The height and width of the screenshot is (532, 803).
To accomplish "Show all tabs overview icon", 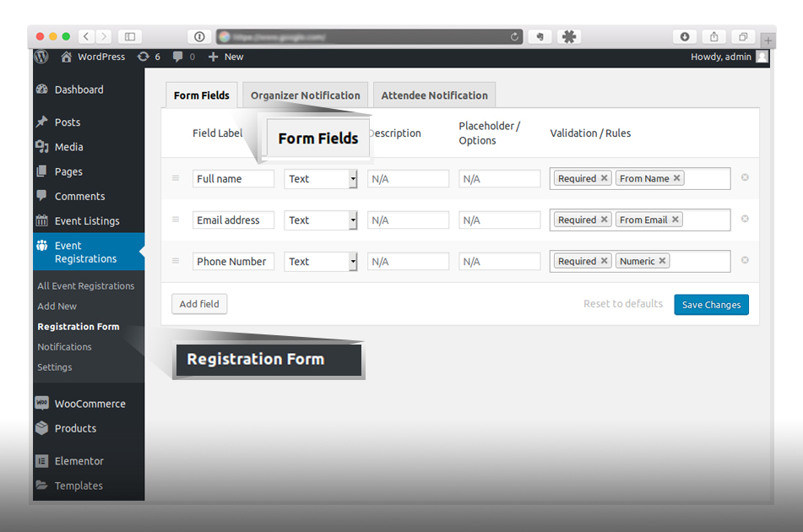I will click(743, 36).
